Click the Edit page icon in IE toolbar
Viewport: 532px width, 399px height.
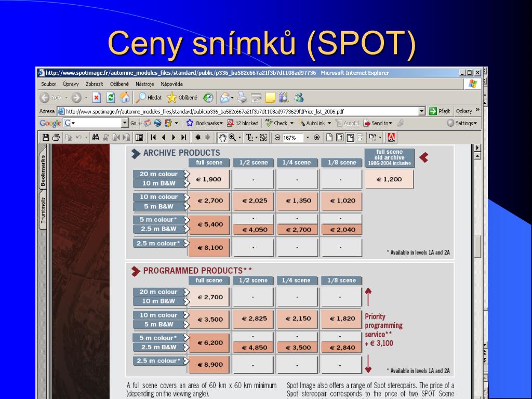pos(256,98)
